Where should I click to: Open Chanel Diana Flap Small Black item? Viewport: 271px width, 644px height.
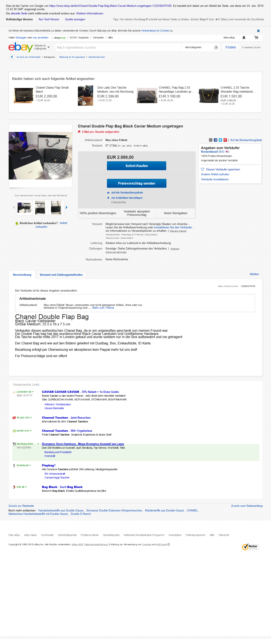52,89
